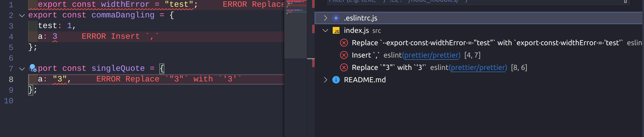The width and height of the screenshot is (644, 137).
Task: Open prettier/prettier link on Insert comma error
Action: 431,55
